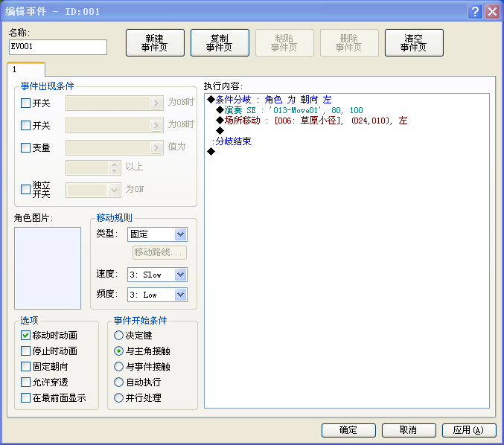Image resolution: width=504 pixels, height=445 pixels.
Task: Select the 与事件接触 trigger radio button
Action: coord(118,367)
